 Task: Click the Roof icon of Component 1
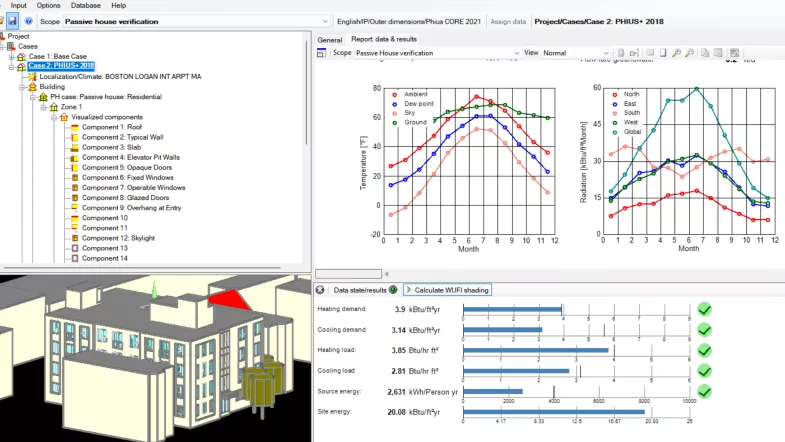pyautogui.click(x=75, y=127)
